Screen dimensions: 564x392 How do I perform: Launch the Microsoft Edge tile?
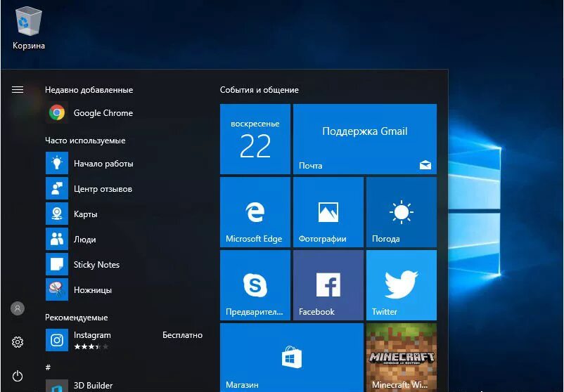coord(255,212)
